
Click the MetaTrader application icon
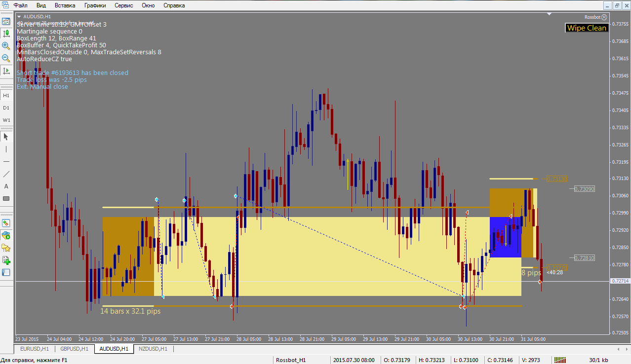[5, 5]
